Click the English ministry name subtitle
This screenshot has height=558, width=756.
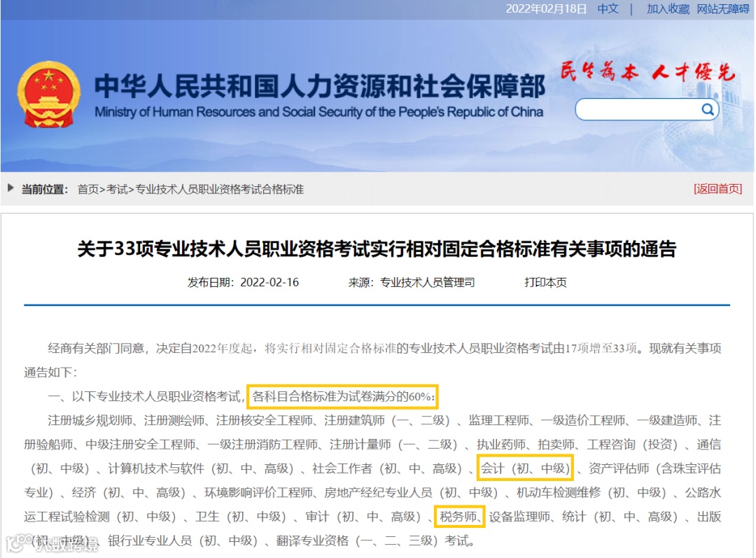(318, 112)
